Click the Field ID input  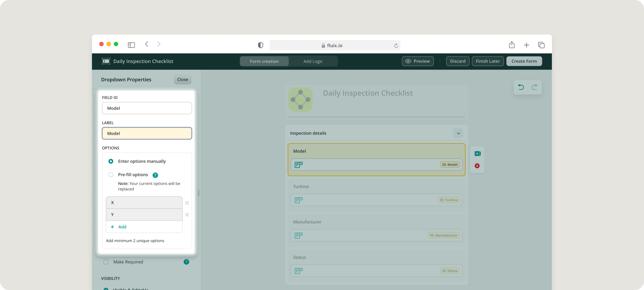(147, 108)
